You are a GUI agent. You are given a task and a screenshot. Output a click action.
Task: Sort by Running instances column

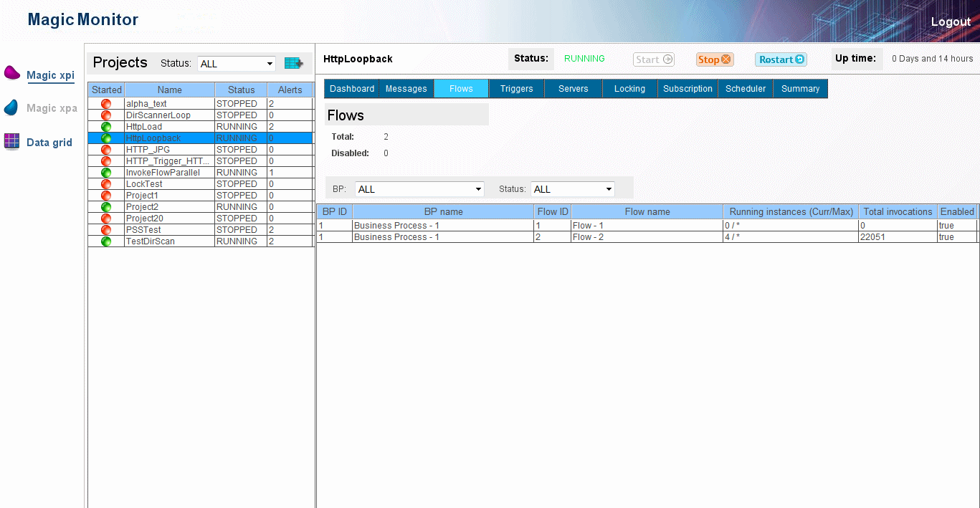click(x=791, y=211)
